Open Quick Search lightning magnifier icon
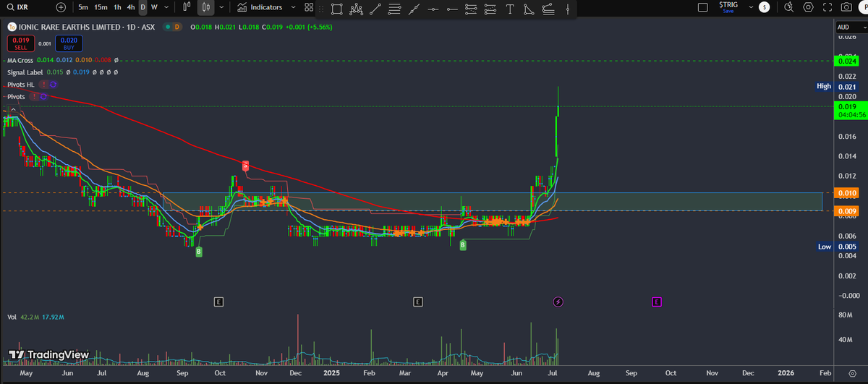Image resolution: width=868 pixels, height=384 pixels. click(788, 7)
